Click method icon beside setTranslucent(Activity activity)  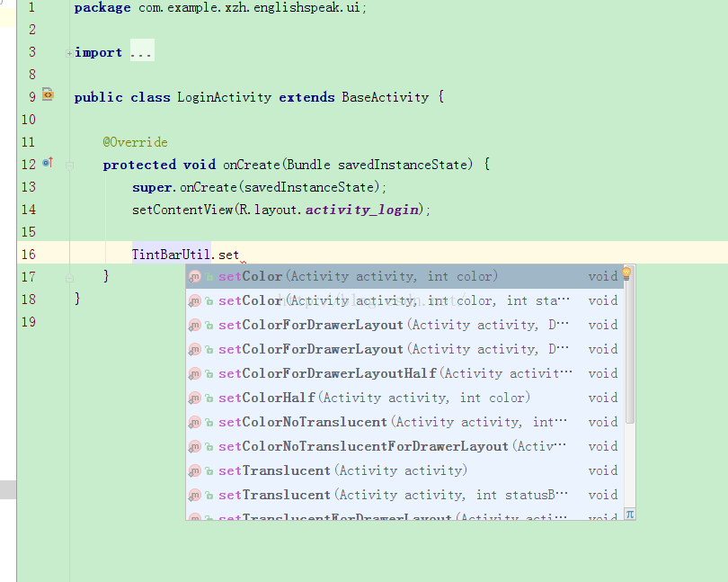[194, 470]
